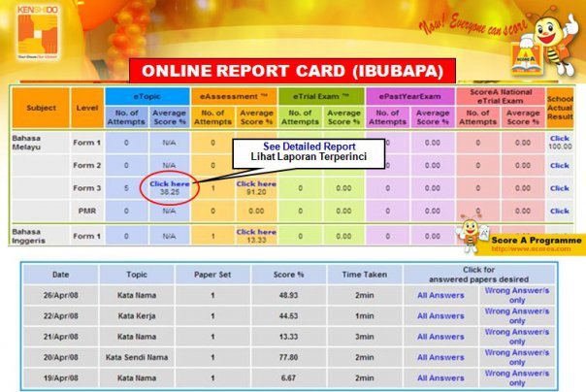
Task: Select the ScoreA National eTrial Exam header
Action: 497,96
